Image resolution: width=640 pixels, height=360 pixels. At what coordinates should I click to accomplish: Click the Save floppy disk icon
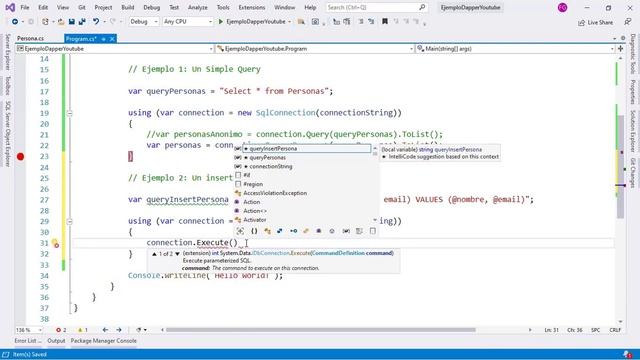click(x=71, y=22)
